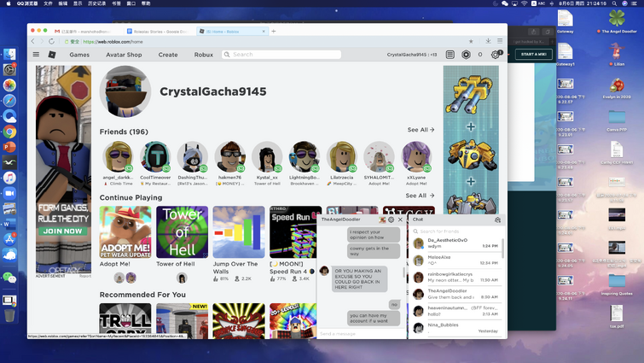
Task: Open TheAngelDoodler chat settings gear
Action: [391, 220]
